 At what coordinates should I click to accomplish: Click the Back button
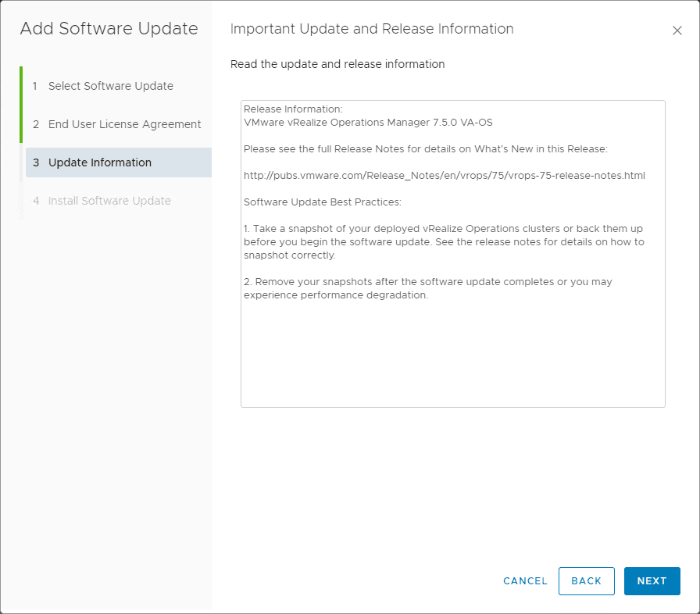click(586, 581)
